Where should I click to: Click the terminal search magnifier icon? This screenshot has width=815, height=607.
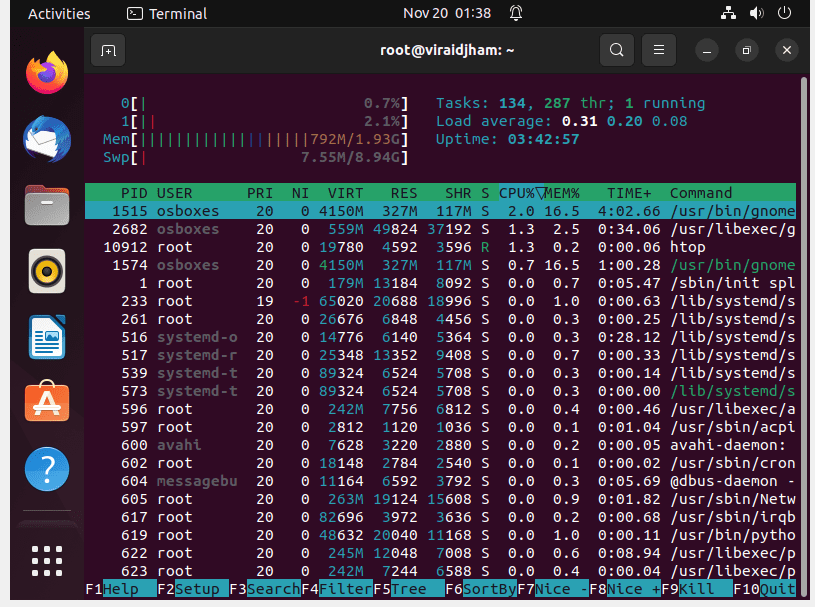(x=616, y=50)
